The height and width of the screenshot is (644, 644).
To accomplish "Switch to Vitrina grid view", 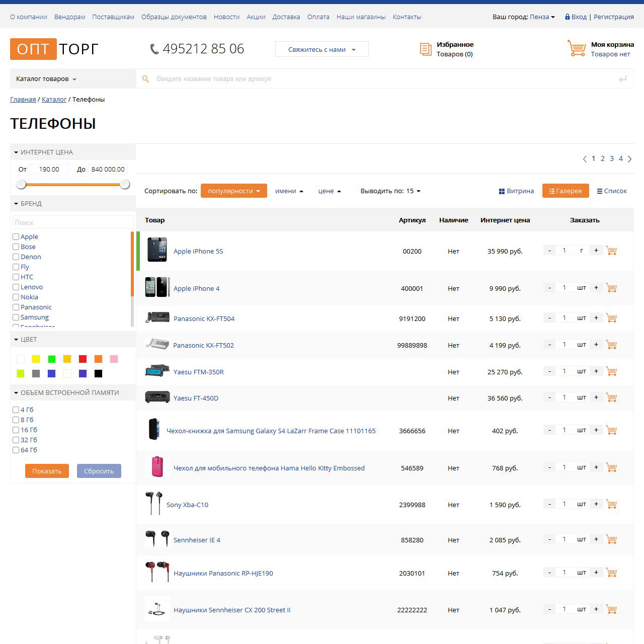I will (x=516, y=191).
